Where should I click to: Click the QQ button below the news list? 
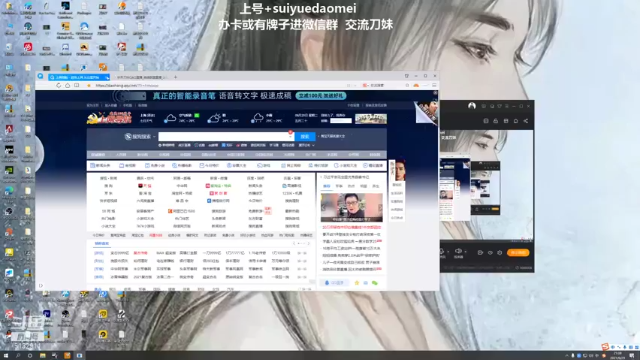(334, 283)
